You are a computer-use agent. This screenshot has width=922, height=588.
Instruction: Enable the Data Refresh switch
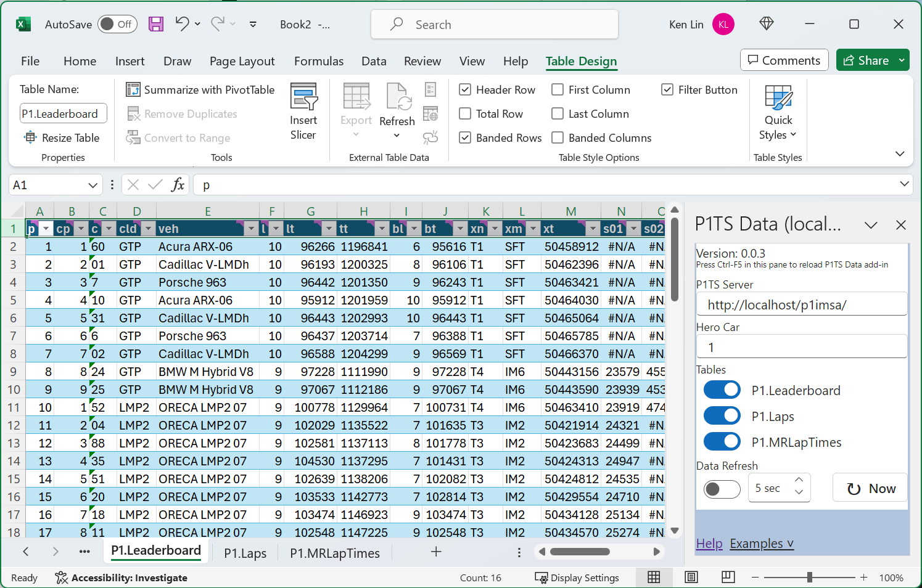722,489
